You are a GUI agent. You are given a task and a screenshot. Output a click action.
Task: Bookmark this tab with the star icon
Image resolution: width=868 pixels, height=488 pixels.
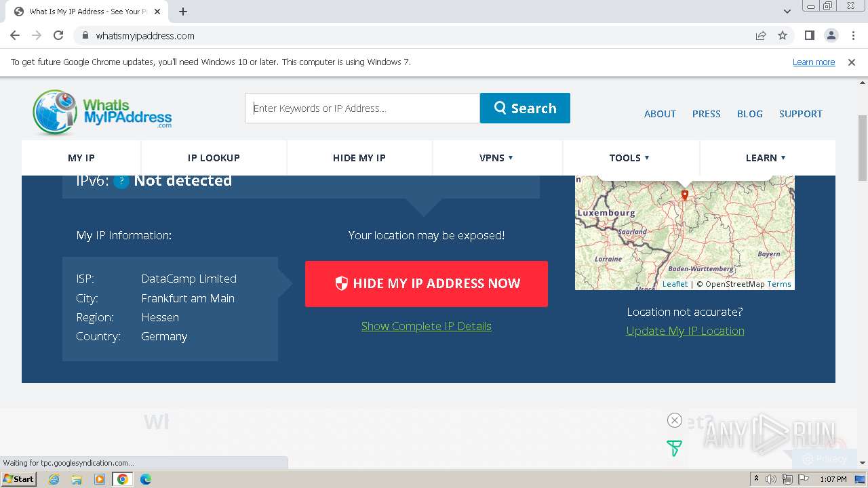(x=783, y=35)
